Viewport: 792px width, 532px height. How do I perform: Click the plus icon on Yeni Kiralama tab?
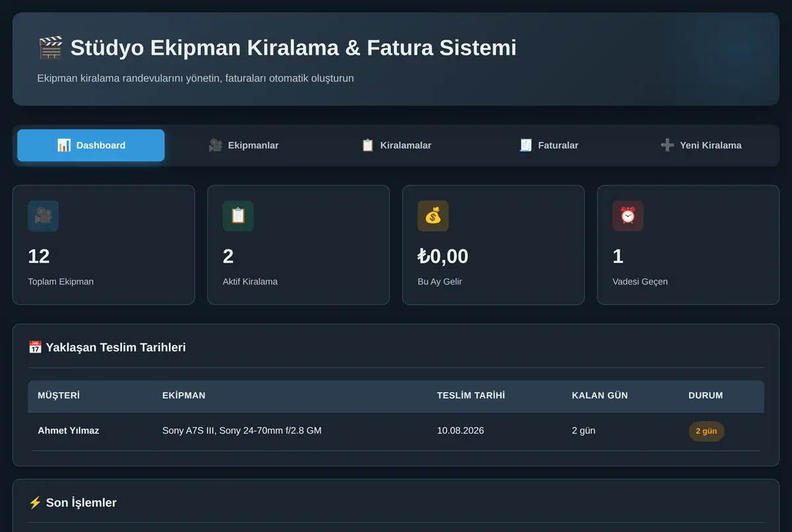coord(667,145)
